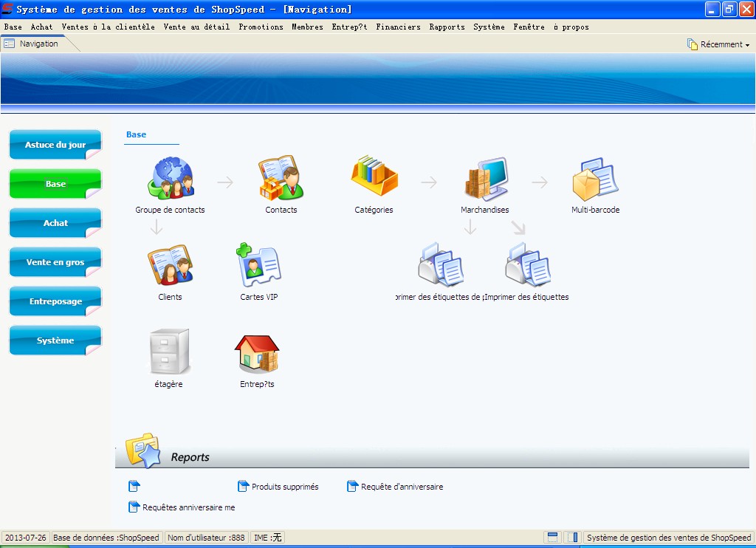Screen dimensions: 756x548
Task: Click Base de données :ShopSpeed status entry
Action: 106,538
